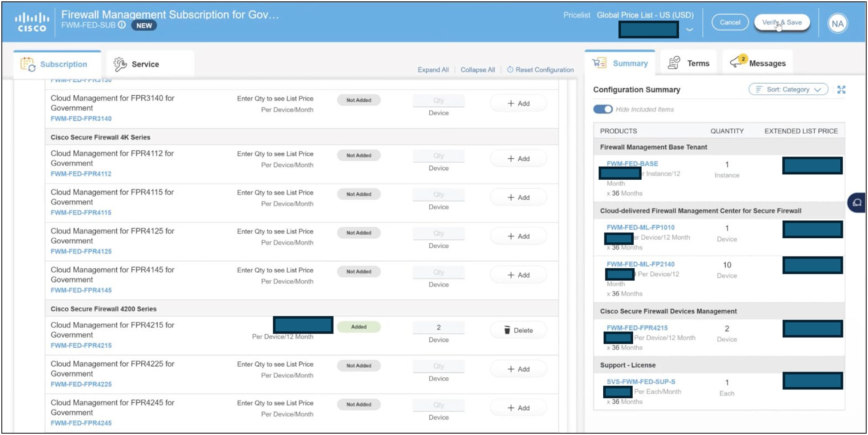Screen dimensions: 868x435
Task: Click the EXTENDED LIST PRICE column header
Action: [x=801, y=131]
